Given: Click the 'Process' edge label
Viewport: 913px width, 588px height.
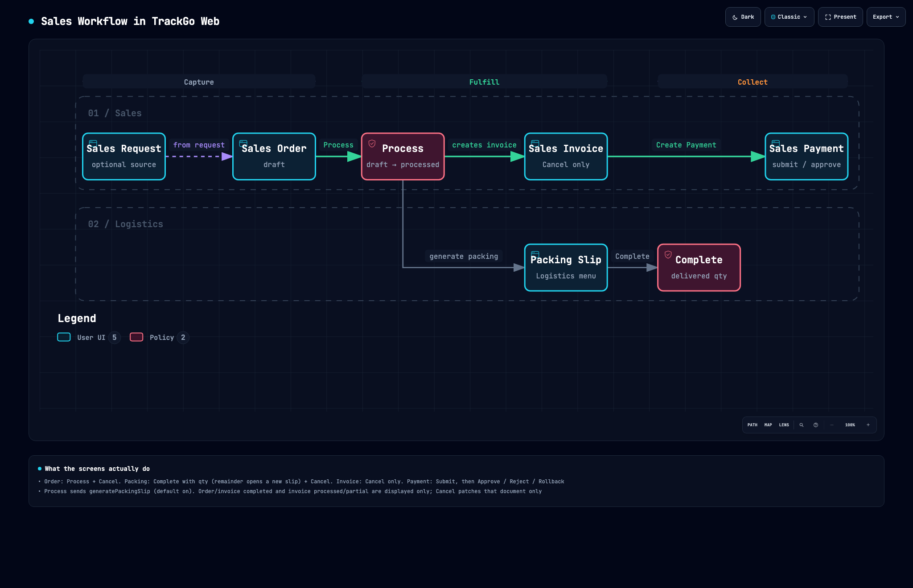Looking at the screenshot, I should coord(338,145).
